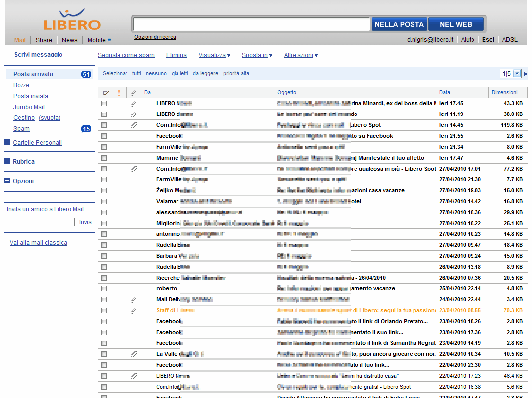532x398 pixels.
Task: Click Invia to send the invitation
Action: [85, 222]
